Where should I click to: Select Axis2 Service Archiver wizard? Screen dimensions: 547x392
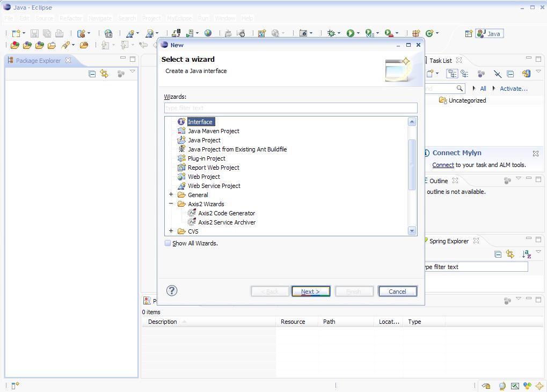[227, 222]
